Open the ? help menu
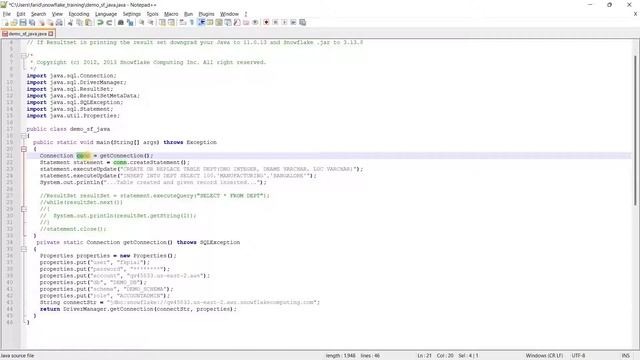Screen dimensions: 640x360 point(246,14)
